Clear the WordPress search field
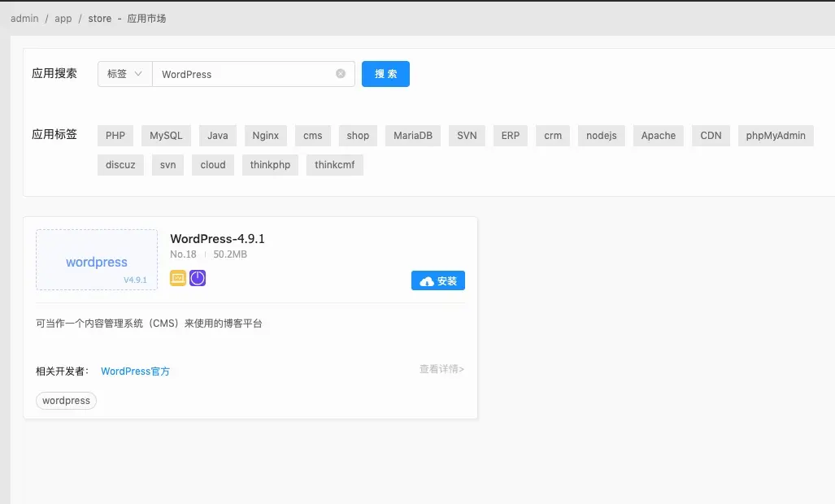835x504 pixels. (x=341, y=74)
